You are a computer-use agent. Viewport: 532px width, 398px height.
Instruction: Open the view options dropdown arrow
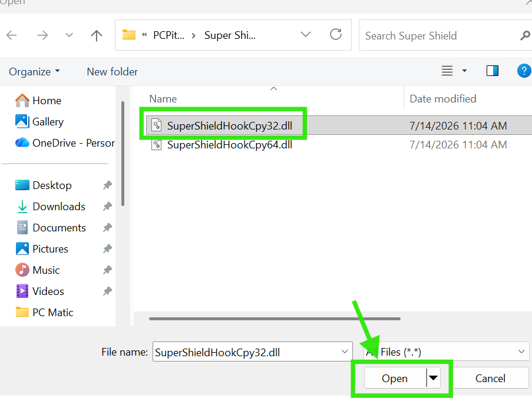click(x=464, y=71)
